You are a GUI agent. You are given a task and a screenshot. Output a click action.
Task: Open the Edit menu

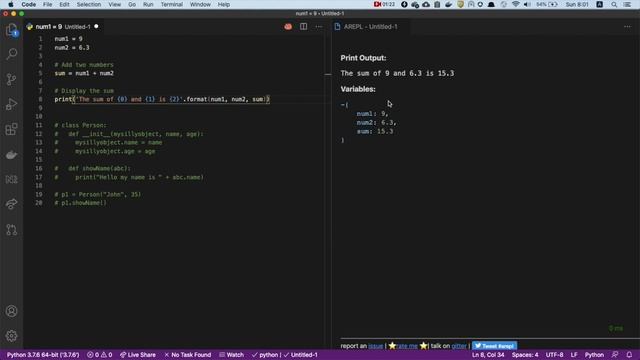coord(64,4)
